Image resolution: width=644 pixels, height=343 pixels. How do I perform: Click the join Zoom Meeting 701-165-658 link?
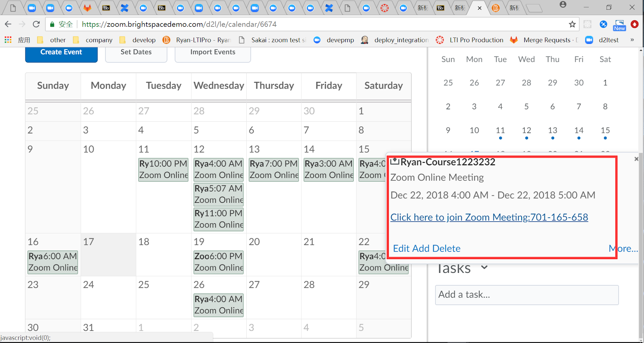click(489, 217)
